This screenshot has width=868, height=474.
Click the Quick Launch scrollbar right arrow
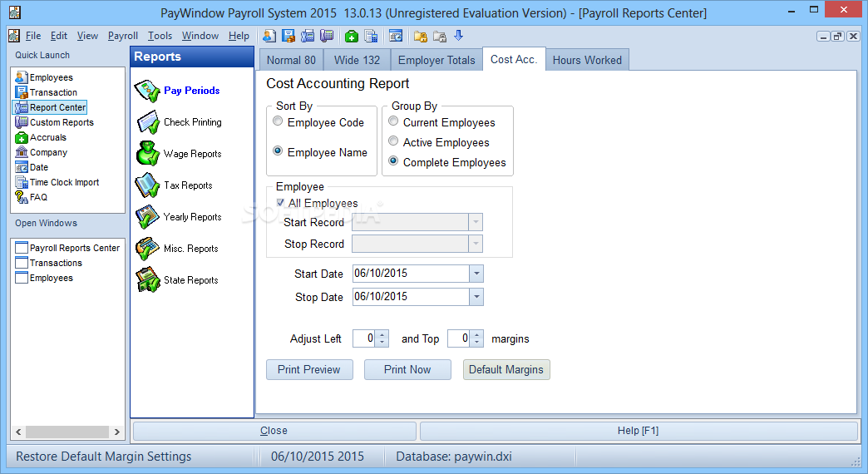pyautogui.click(x=116, y=432)
